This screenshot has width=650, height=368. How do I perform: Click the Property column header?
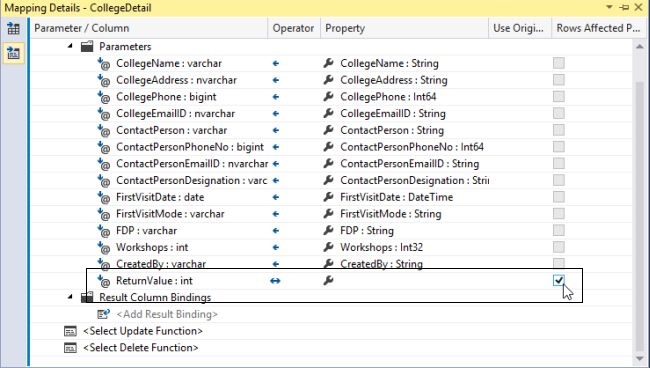pos(405,28)
